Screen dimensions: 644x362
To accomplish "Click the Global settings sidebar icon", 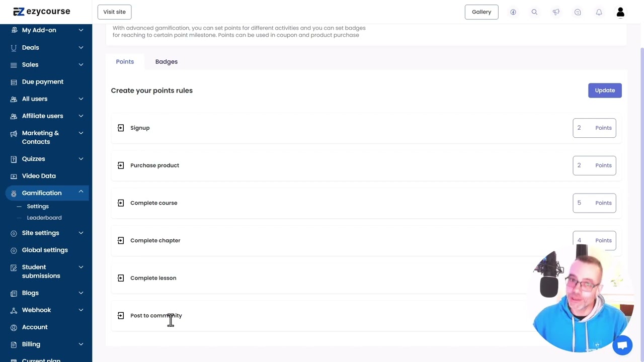I will pos(14,250).
